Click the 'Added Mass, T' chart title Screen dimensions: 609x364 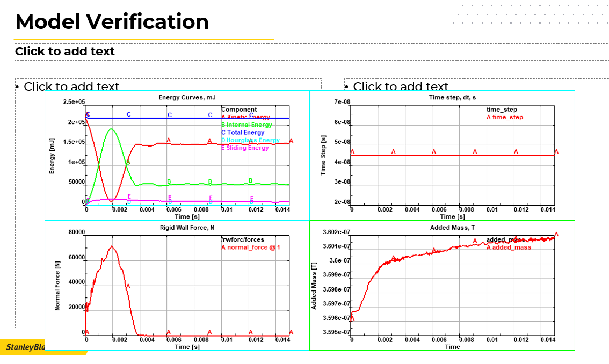tap(452, 227)
